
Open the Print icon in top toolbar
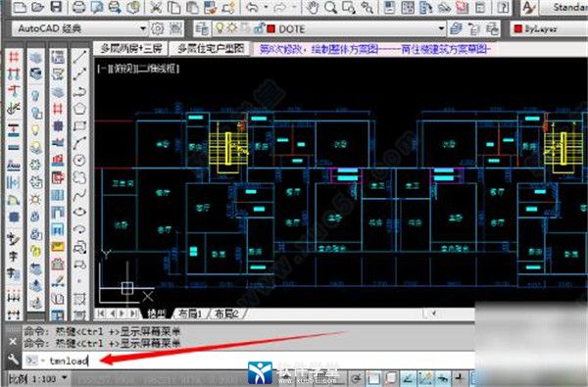pos(78,7)
